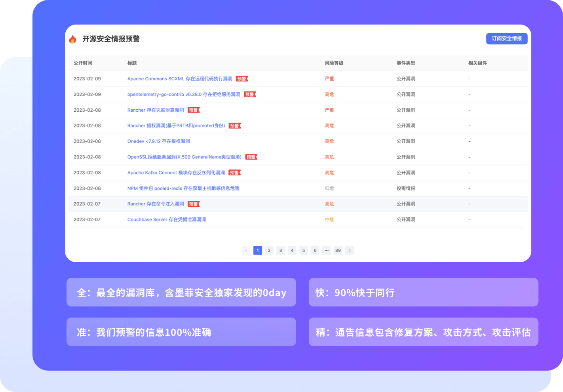
Task: Click the 订阅安全情报 subscribe button
Action: pyautogui.click(x=506, y=38)
